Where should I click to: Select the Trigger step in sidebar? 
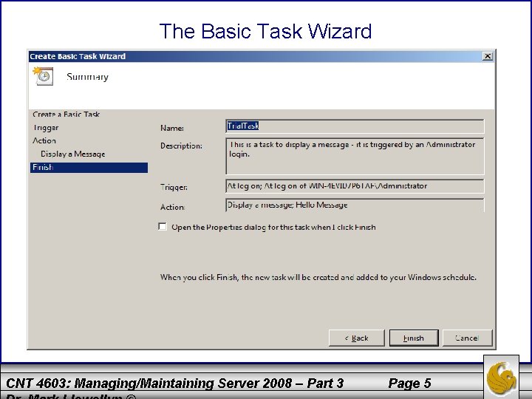tap(46, 128)
